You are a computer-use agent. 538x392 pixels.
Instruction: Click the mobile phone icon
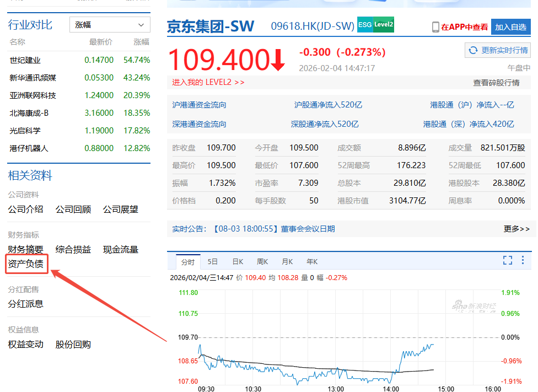tap(435, 27)
